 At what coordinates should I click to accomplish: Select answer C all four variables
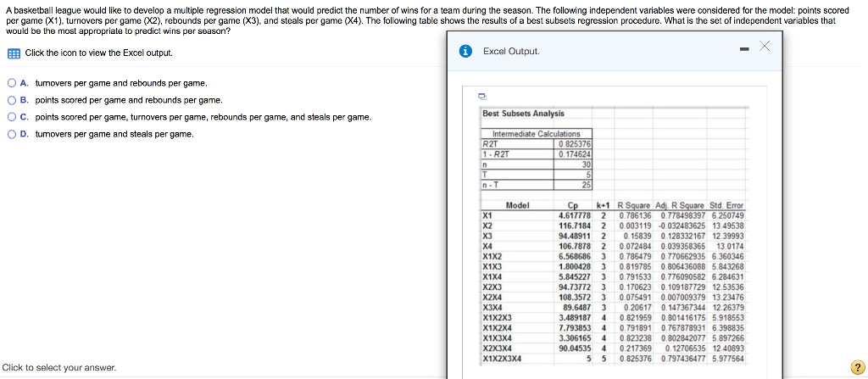(12, 118)
